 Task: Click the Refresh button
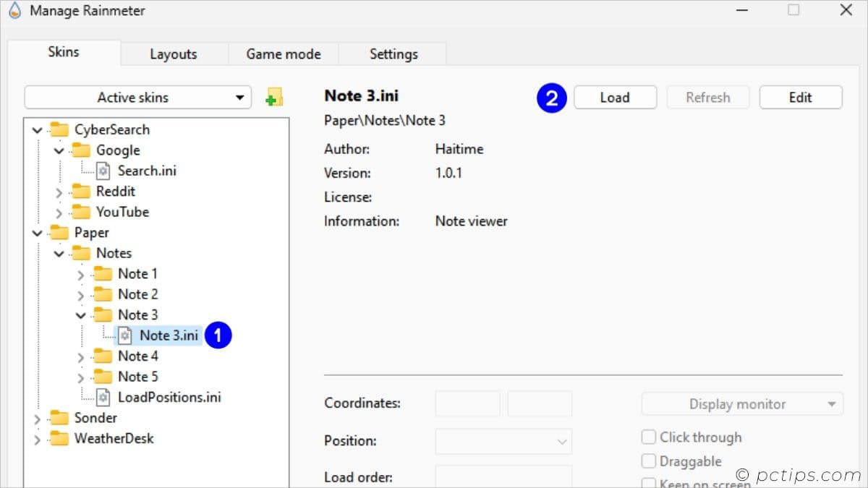[x=708, y=98]
